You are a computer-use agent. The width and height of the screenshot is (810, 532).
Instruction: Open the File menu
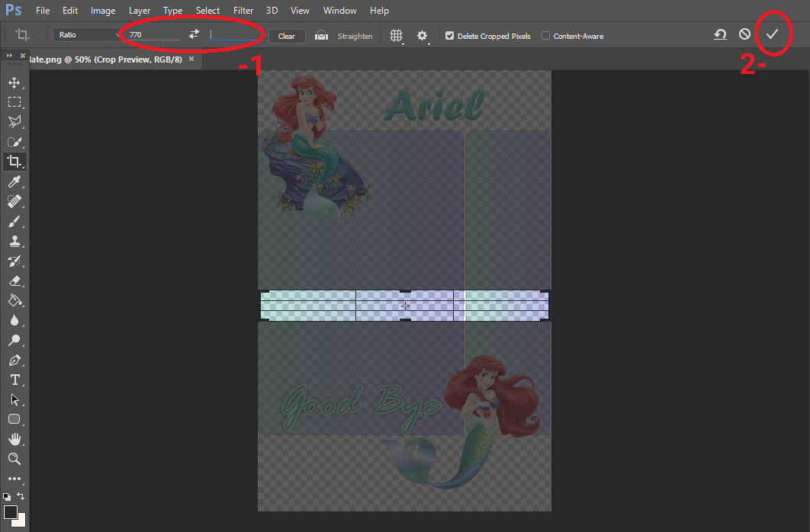pos(43,11)
